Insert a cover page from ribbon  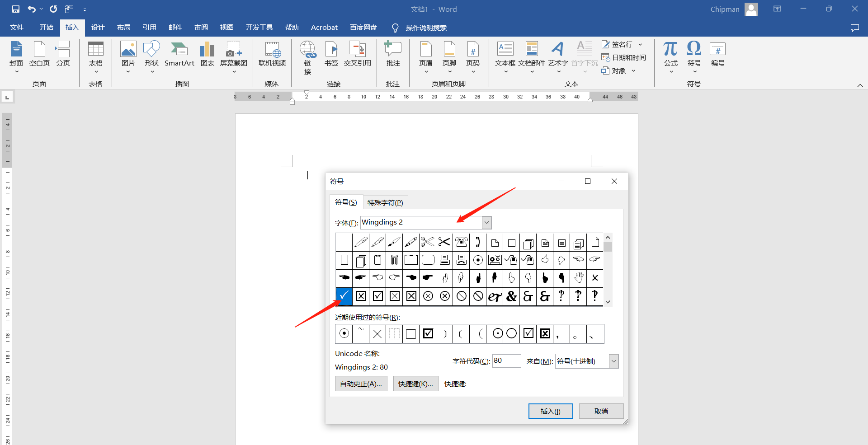tap(16, 57)
